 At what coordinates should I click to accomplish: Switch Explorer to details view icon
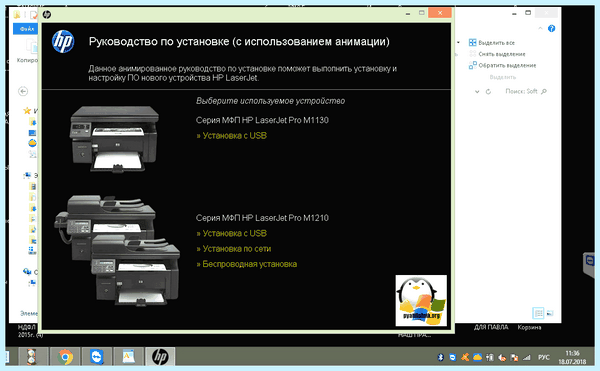click(x=538, y=313)
